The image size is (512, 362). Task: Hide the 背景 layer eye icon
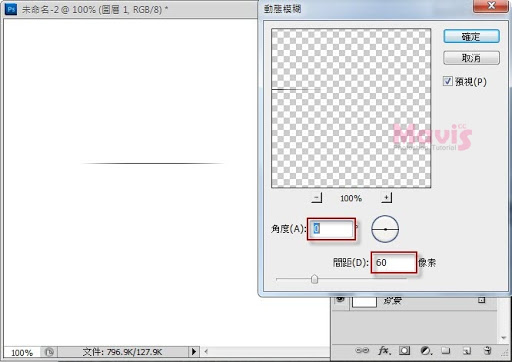[x=340, y=299]
